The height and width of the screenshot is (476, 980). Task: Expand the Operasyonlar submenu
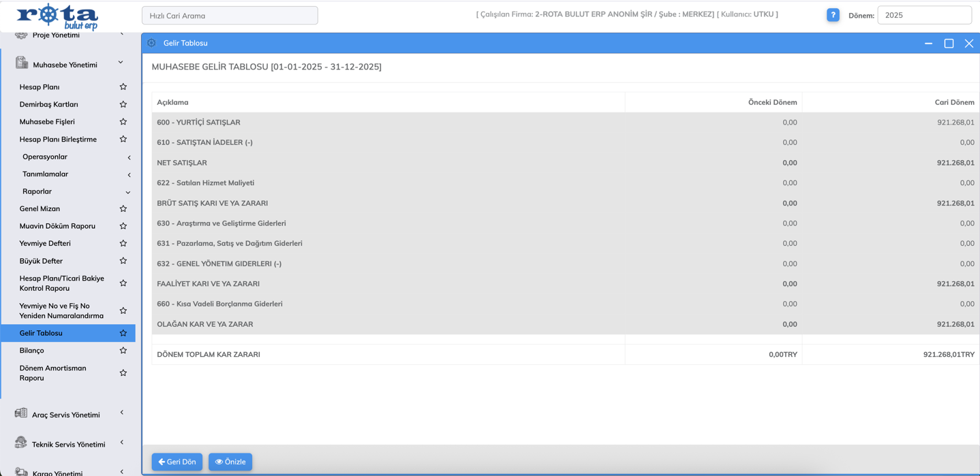[x=129, y=157]
